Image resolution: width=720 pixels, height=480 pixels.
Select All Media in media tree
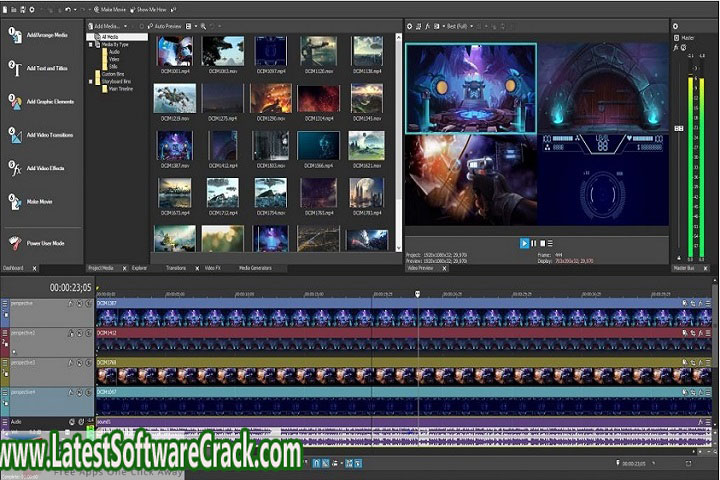118,37
